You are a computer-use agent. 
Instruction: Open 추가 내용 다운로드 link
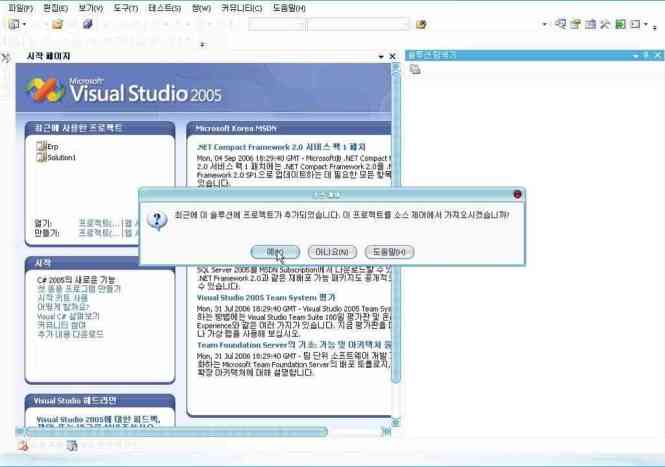pyautogui.click(x=70, y=334)
